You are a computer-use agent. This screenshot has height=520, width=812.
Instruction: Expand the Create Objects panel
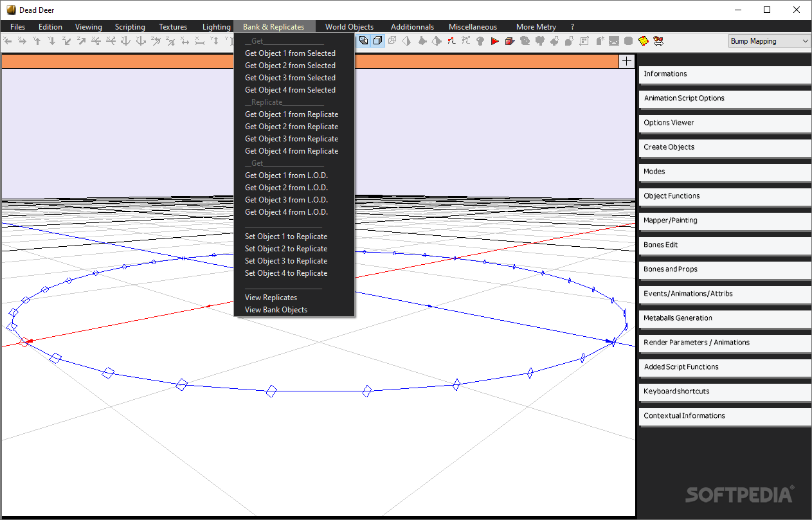(x=725, y=147)
